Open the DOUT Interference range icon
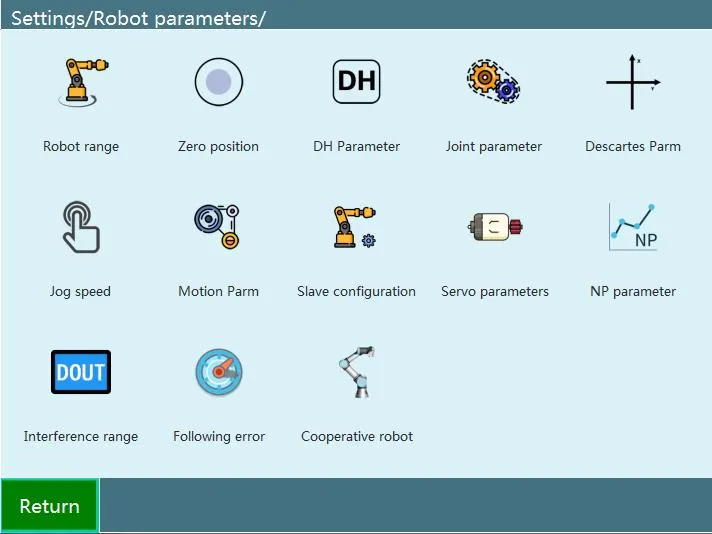This screenshot has width=712, height=534. pyautogui.click(x=81, y=372)
